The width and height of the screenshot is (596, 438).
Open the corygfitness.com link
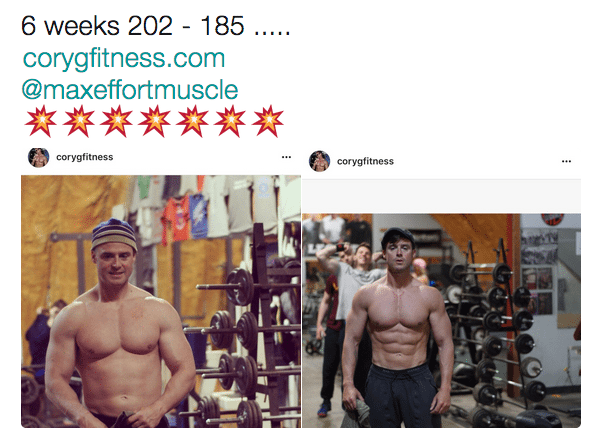click(124, 59)
